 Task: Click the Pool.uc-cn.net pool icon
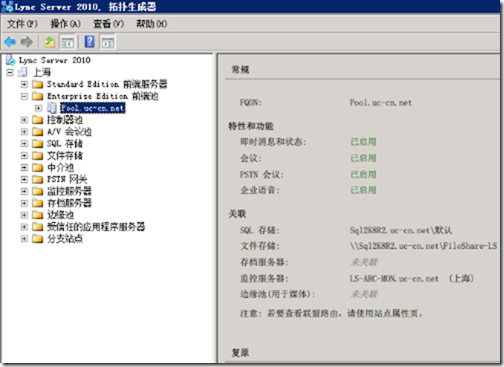click(x=52, y=108)
